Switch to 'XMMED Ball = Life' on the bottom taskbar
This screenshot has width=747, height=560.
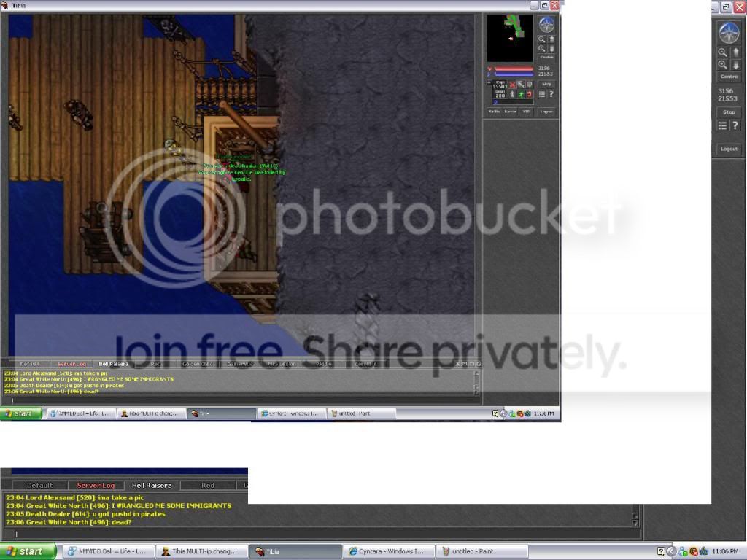point(109,551)
